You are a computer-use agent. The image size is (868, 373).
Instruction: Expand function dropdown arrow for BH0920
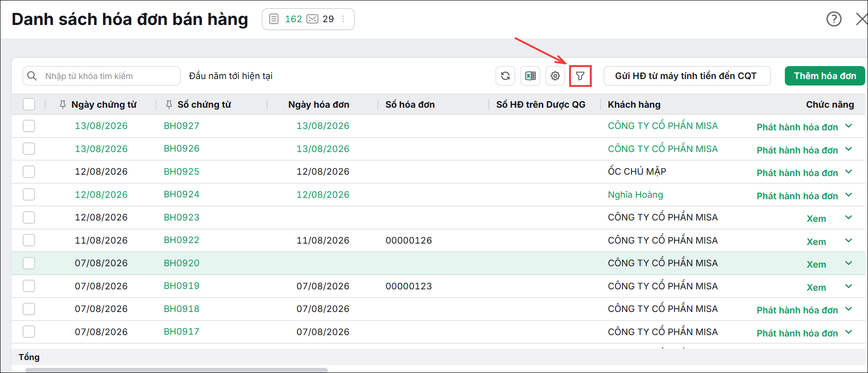(849, 263)
